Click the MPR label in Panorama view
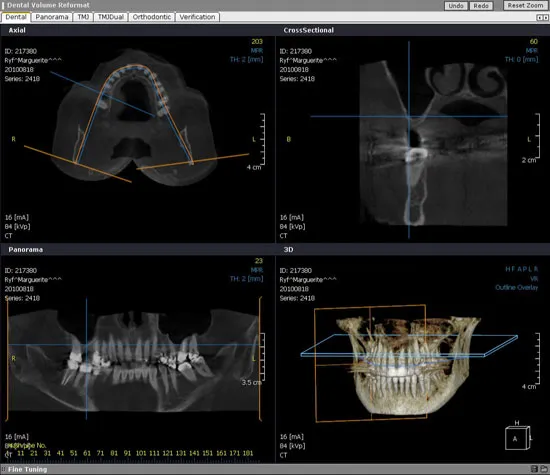The height and width of the screenshot is (475, 550). [x=257, y=270]
